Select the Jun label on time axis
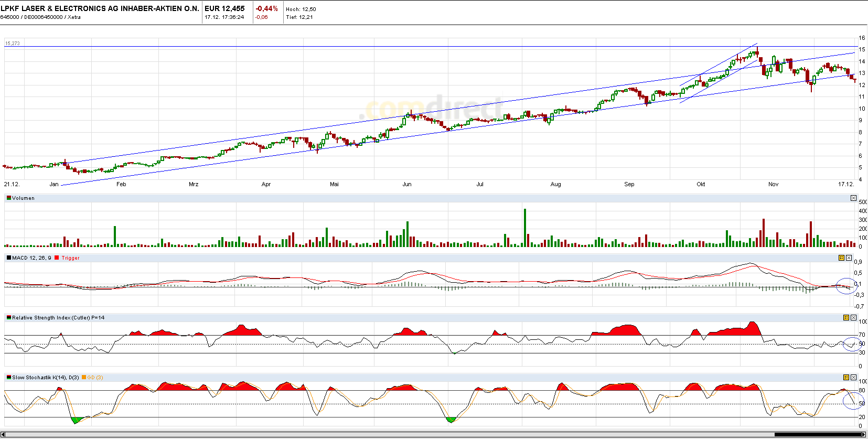Screen dimensions: 868x439 (x=407, y=184)
